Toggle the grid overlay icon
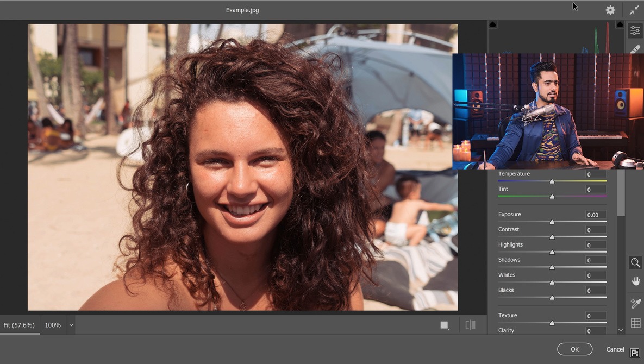This screenshot has height=364, width=644. (635, 323)
